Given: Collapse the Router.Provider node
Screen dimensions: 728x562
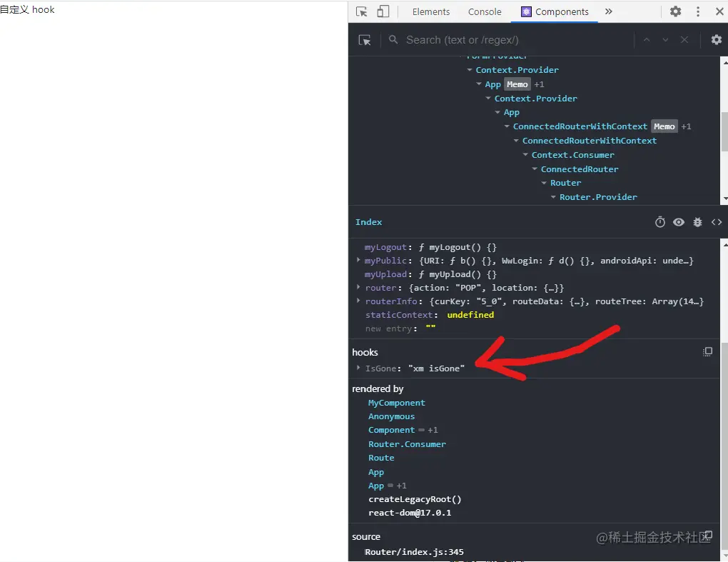Looking at the screenshot, I should [x=553, y=197].
